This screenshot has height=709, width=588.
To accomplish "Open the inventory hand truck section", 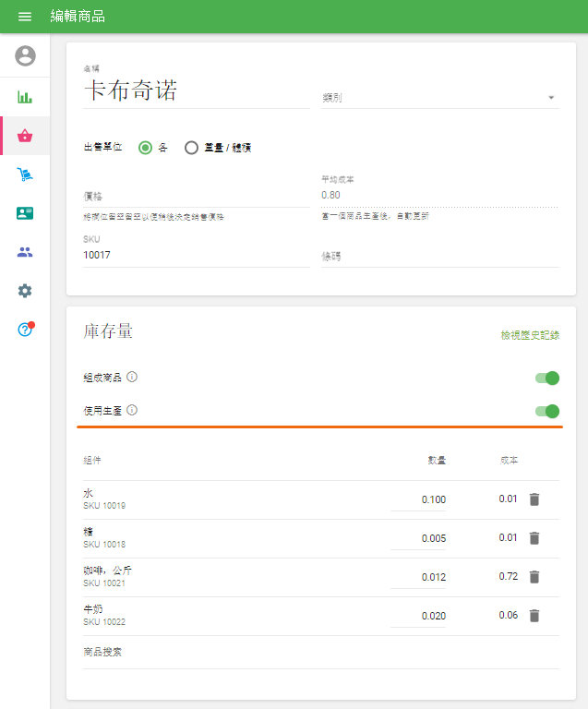I will click(25, 174).
